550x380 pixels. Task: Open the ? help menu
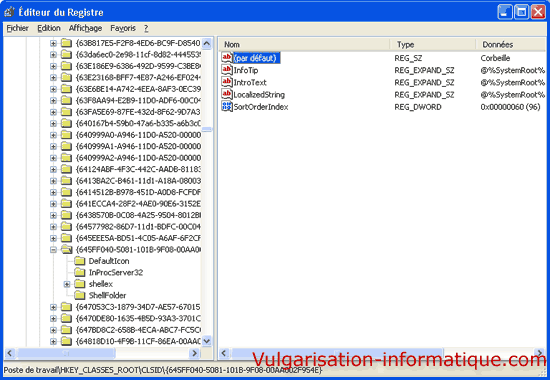click(146, 28)
